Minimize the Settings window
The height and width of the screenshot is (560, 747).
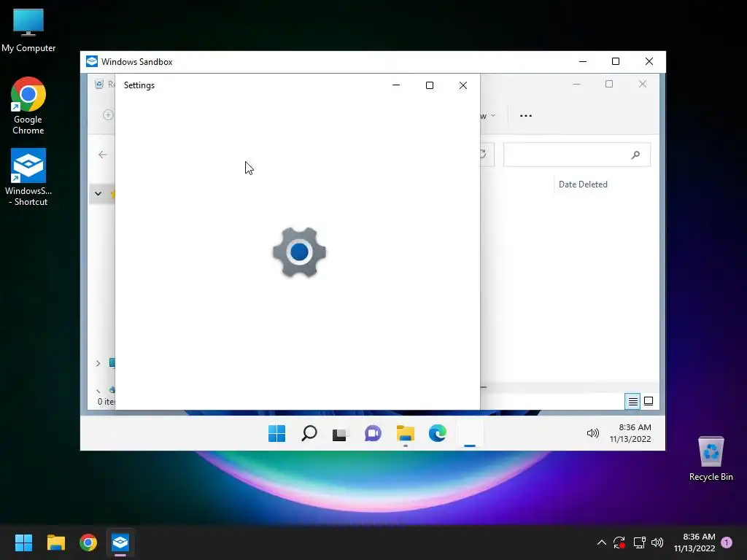click(396, 85)
